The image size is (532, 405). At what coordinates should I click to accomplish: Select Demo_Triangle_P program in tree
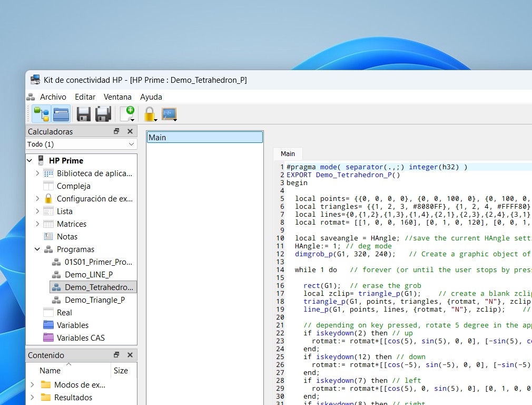pos(94,300)
